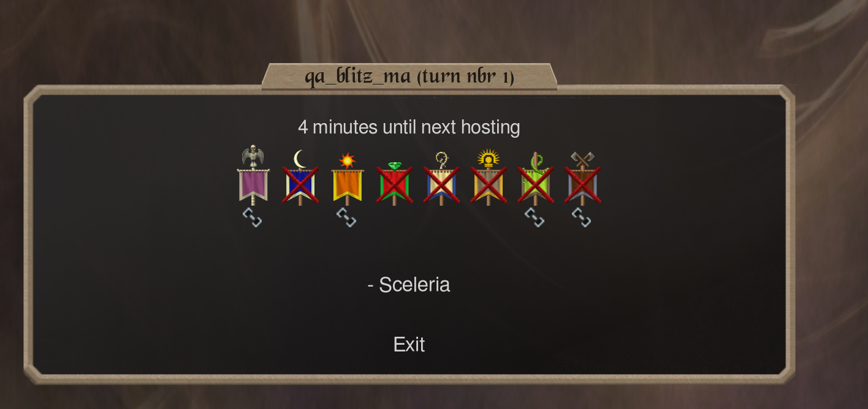Screen dimensions: 868x409
Task: Click the crossed-out lime green serpent banner
Action: point(535,178)
